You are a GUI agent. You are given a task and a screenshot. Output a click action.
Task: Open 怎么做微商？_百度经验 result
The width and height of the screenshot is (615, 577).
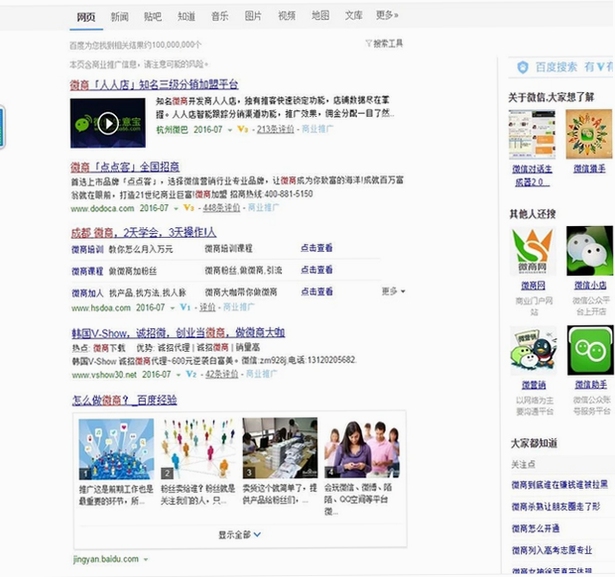tap(124, 400)
